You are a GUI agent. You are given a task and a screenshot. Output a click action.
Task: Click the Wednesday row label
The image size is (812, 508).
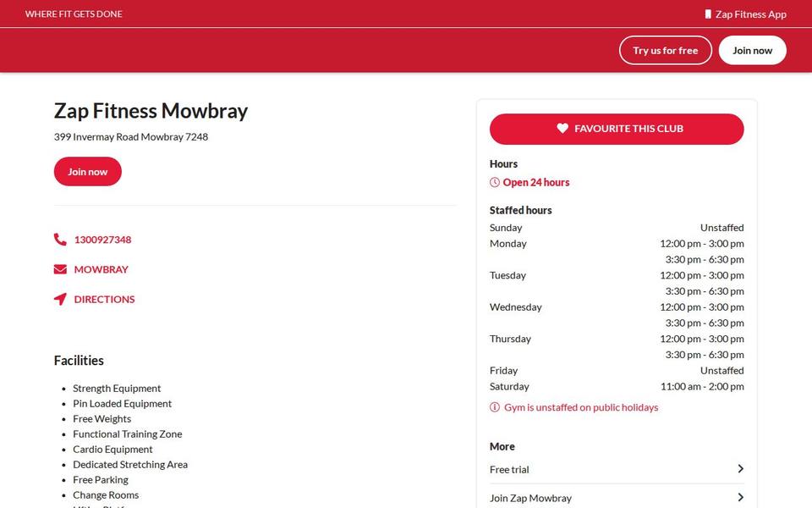516,306
